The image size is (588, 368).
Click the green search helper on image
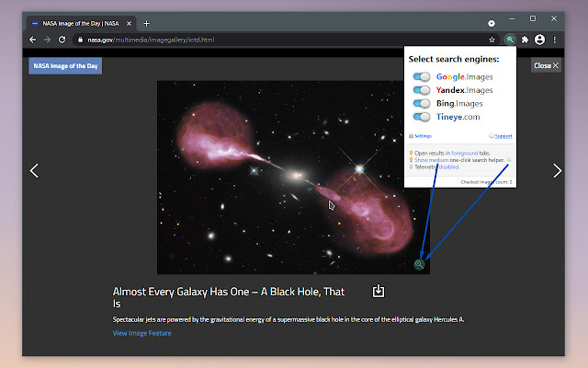(419, 264)
